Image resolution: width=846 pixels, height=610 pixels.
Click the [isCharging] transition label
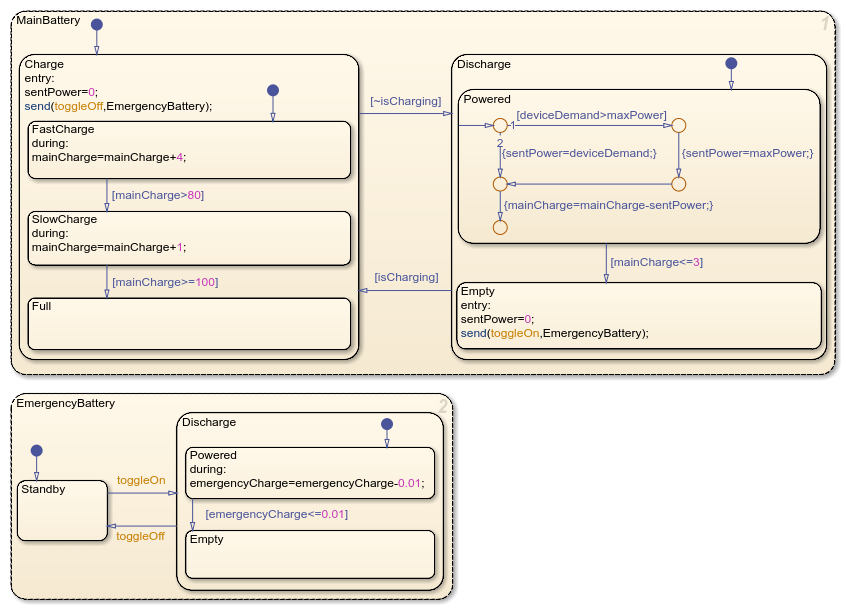coord(406,277)
